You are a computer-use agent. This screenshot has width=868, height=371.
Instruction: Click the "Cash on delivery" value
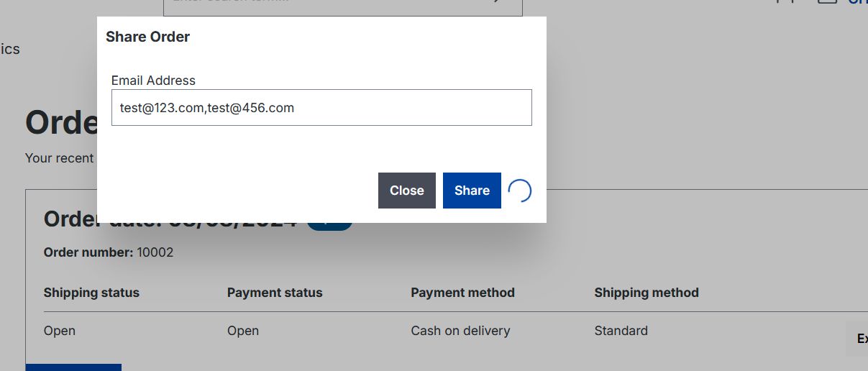pos(460,331)
